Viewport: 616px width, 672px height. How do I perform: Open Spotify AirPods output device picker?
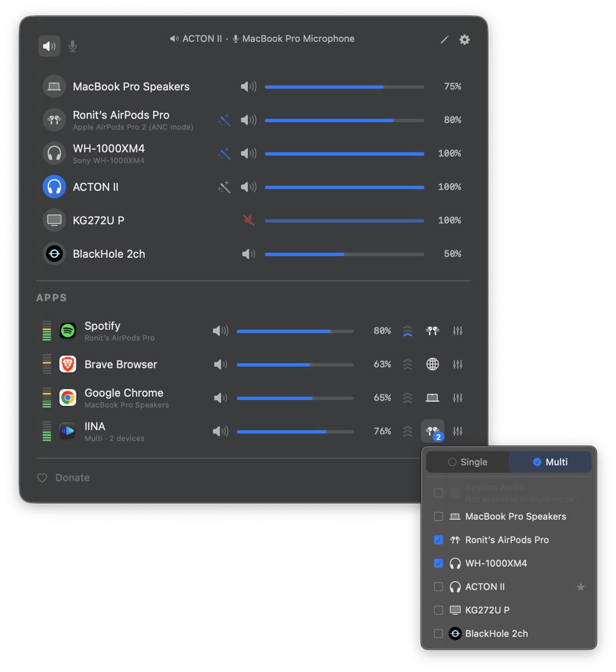[x=432, y=331]
